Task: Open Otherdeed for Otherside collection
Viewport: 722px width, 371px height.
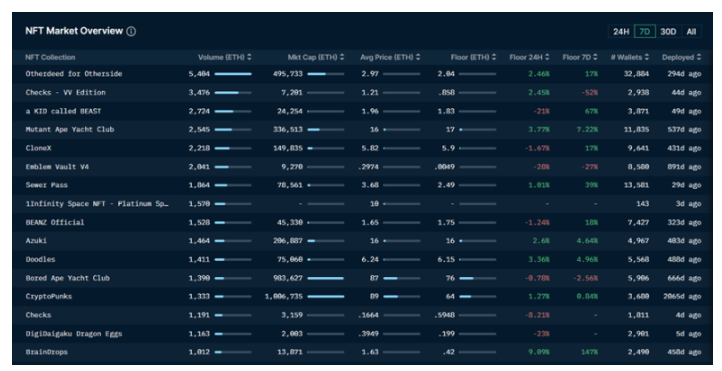Action: pos(74,74)
